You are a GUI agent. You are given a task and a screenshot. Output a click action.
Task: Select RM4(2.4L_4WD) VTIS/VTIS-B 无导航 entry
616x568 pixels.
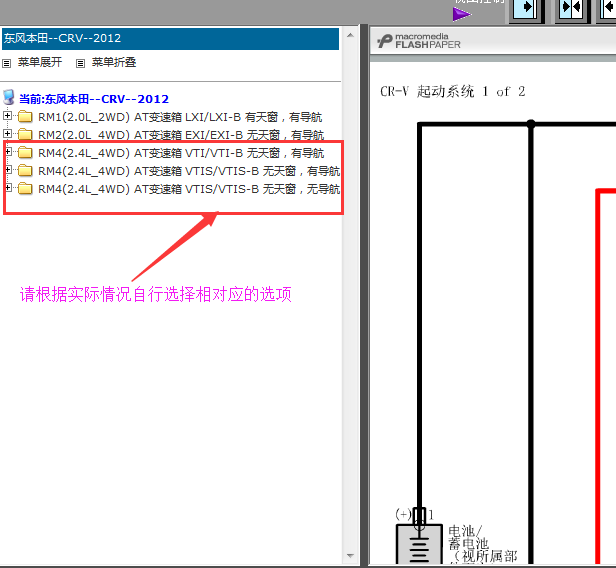189,189
